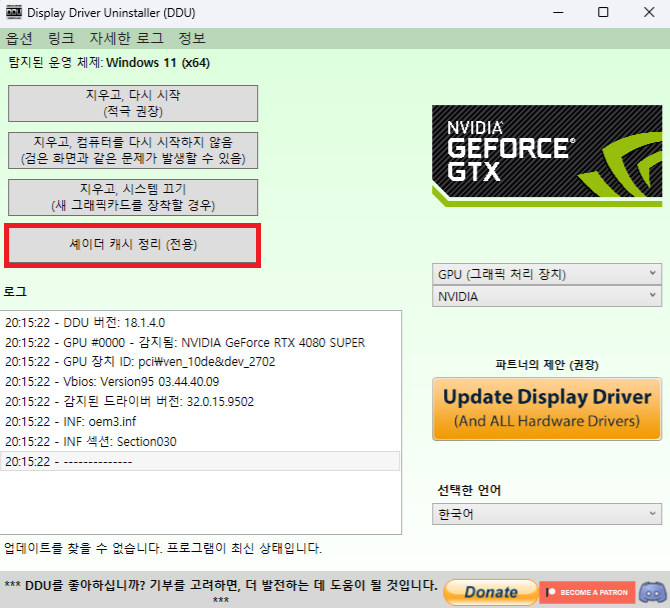Click the update status text 업데이트를 찾을 수 없습니다
Screen dimensions: 670x608
coord(162,548)
